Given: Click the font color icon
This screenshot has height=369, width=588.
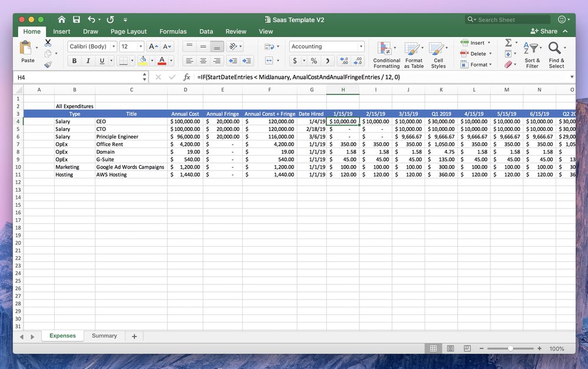Looking at the screenshot, I should (162, 61).
